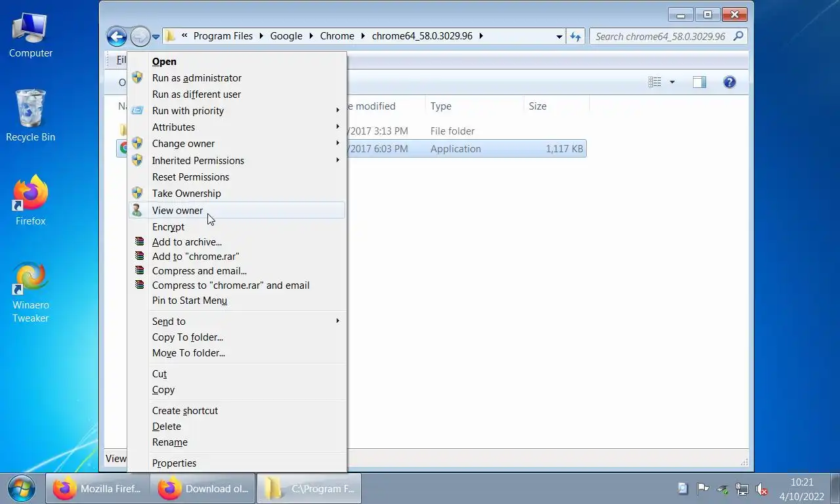Choose Compress and email...
This screenshot has width=840, height=504.
[x=237, y=270]
